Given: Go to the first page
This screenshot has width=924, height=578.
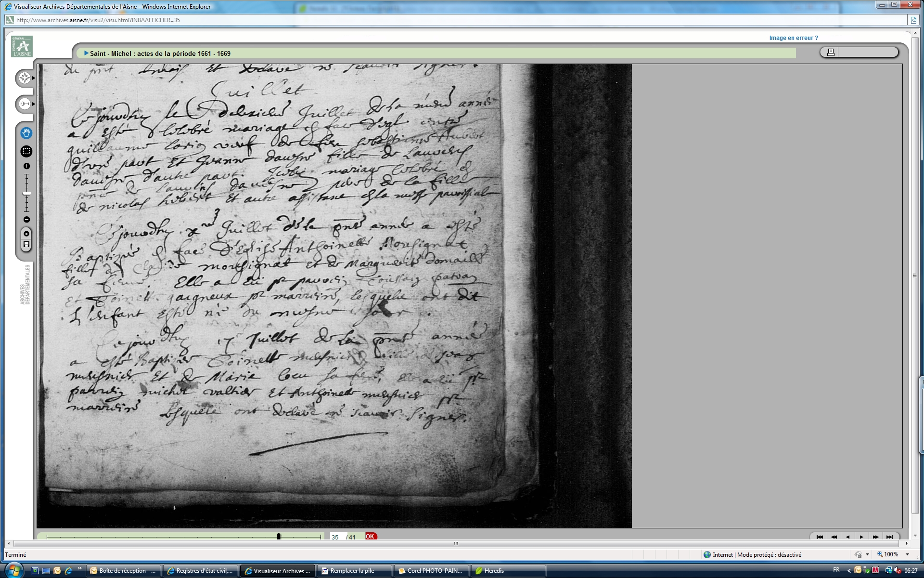Looking at the screenshot, I should tap(820, 537).
